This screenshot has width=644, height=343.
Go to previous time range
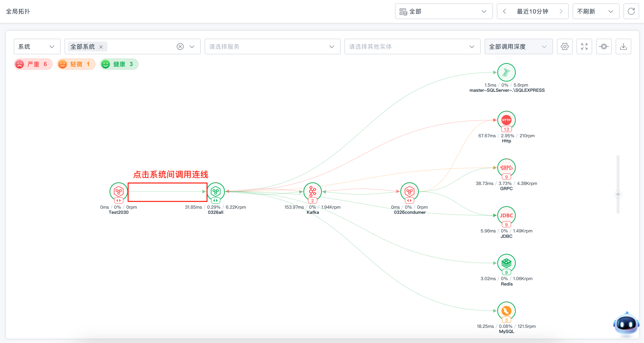[504, 11]
